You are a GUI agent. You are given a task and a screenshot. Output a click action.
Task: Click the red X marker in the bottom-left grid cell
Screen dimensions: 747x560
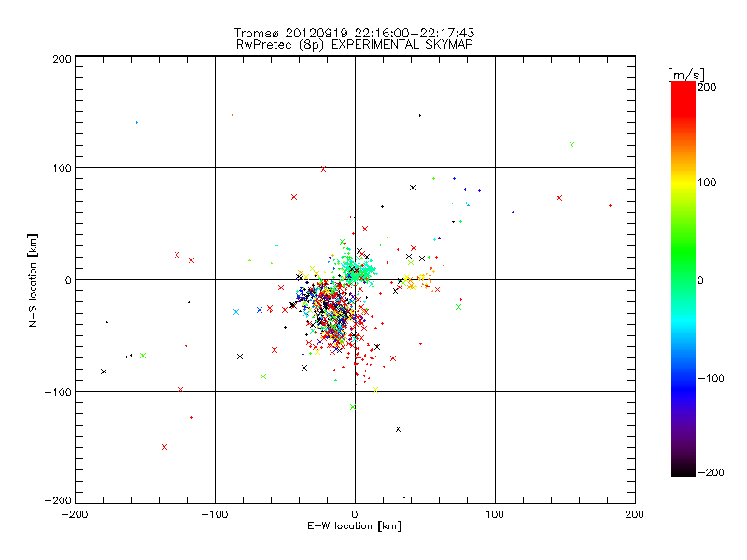(165, 447)
